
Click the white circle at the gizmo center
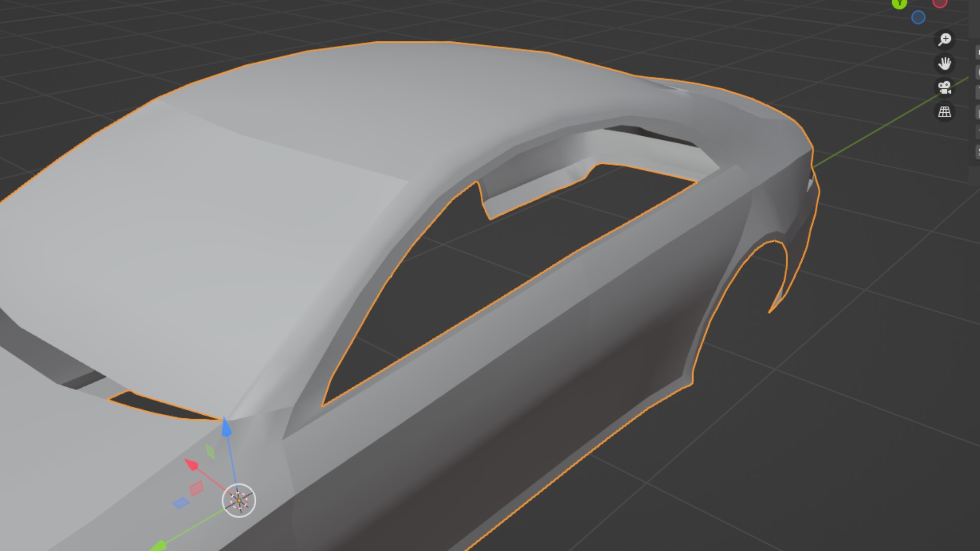click(x=239, y=500)
